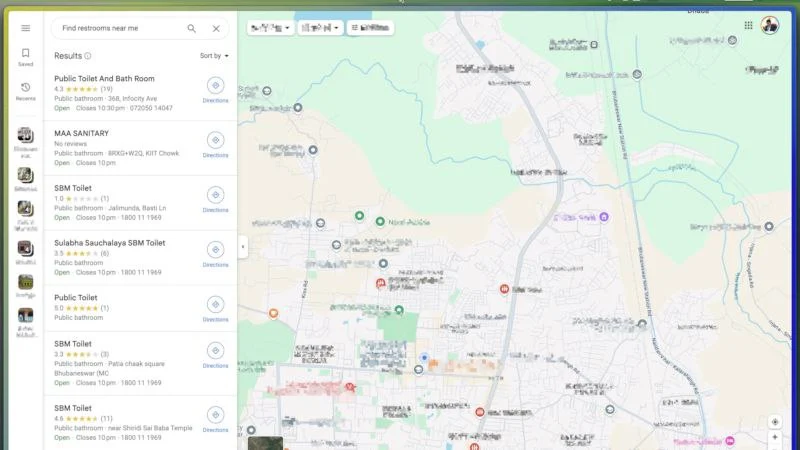Get directions to MAA SANITARY
800x450 pixels.
coord(215,143)
